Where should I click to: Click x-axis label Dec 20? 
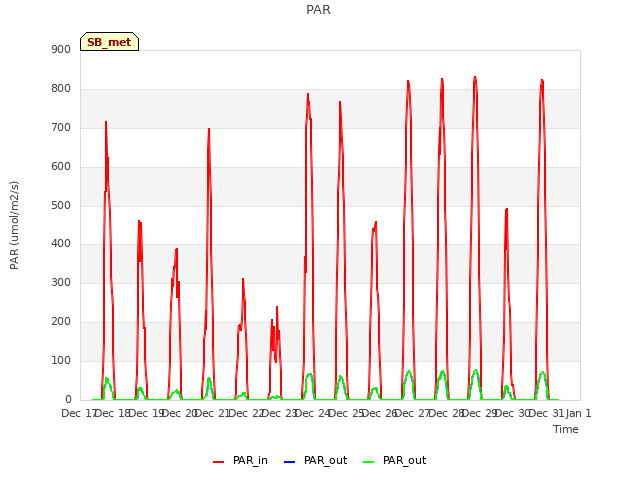click(179, 413)
